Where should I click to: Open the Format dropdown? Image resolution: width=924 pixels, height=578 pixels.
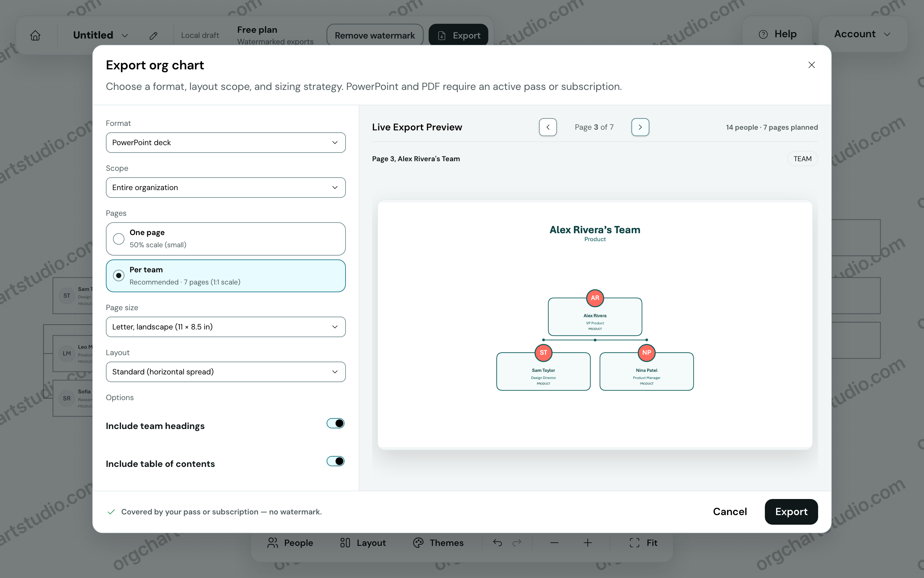pyautogui.click(x=226, y=143)
